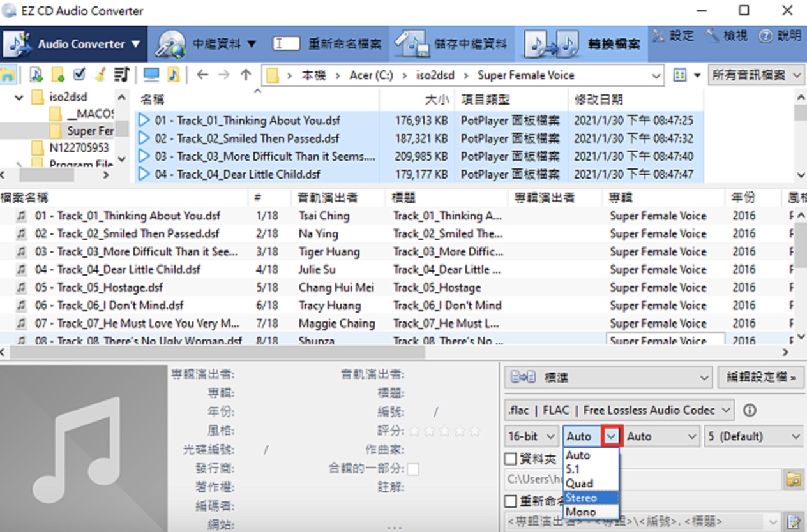Go up one folder with the up arrow
Screen dimensions: 807x532
pyautogui.click(x=245, y=75)
